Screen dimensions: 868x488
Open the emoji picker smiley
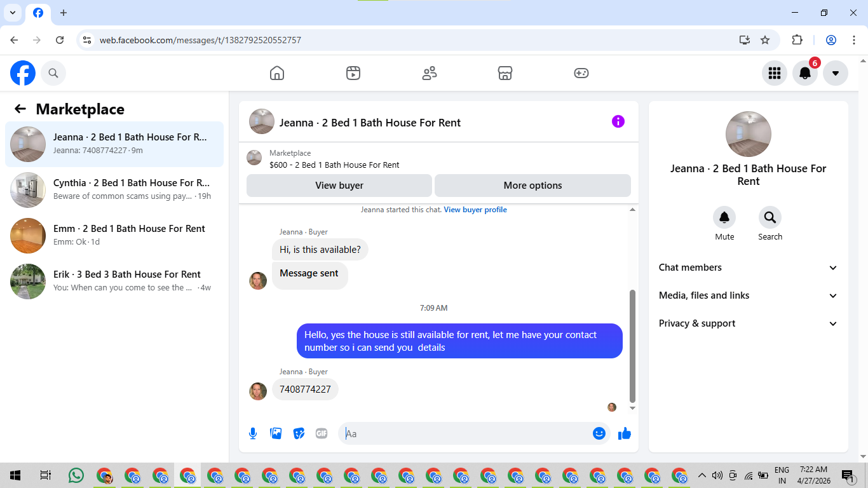599,433
